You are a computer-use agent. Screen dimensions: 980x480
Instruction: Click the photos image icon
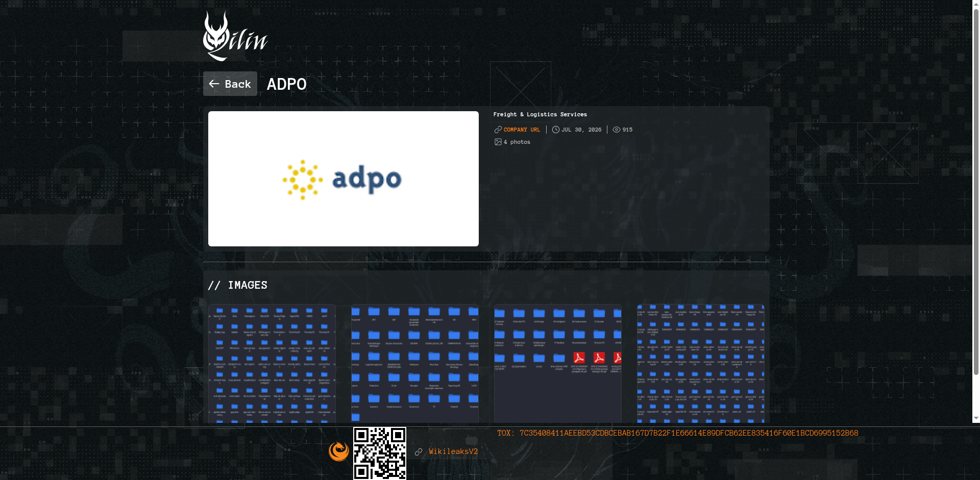tap(498, 142)
